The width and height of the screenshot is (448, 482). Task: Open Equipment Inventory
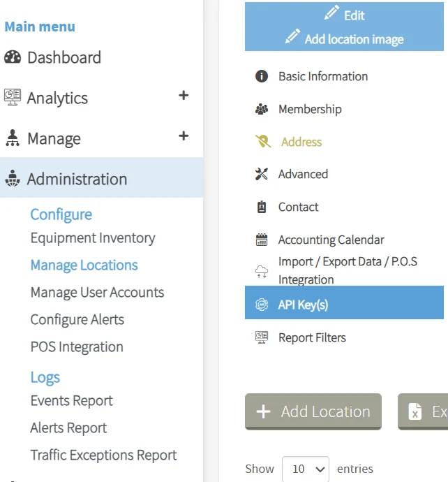click(93, 238)
